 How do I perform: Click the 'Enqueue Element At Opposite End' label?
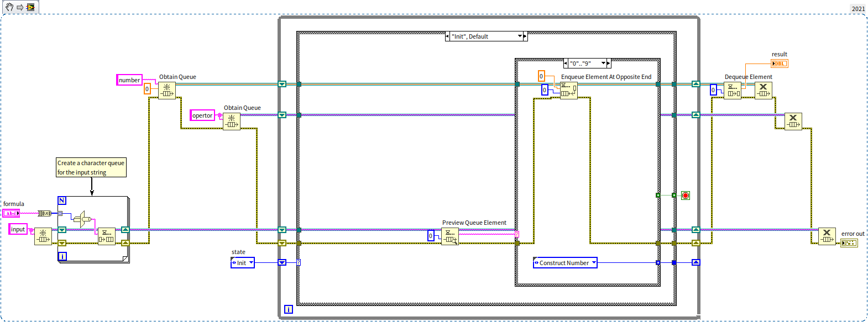[x=606, y=77]
